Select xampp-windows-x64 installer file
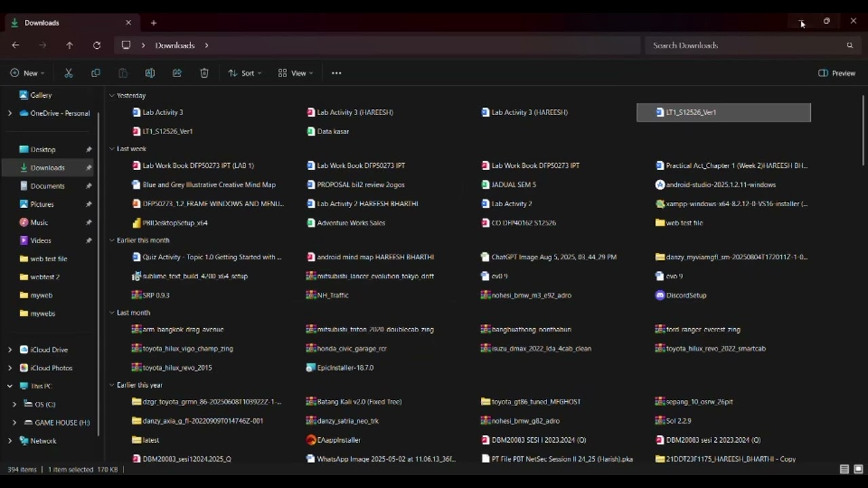The width and height of the screenshot is (868, 488). (x=732, y=203)
